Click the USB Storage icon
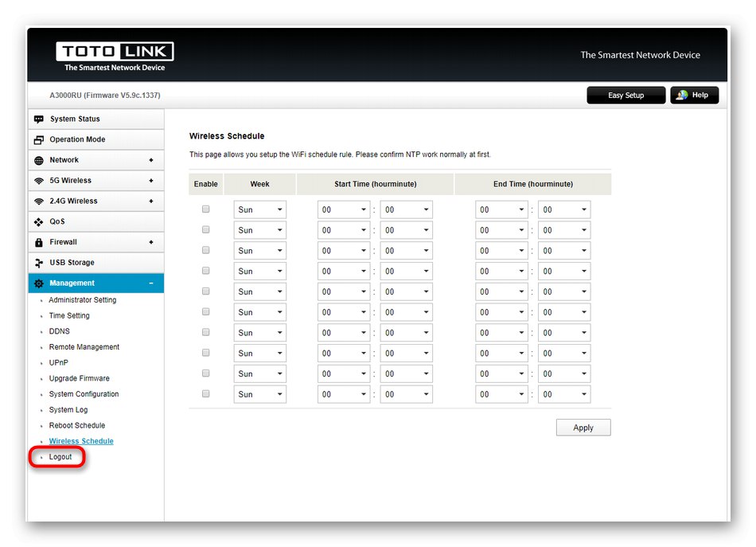This screenshot has height=547, width=756. [x=38, y=263]
